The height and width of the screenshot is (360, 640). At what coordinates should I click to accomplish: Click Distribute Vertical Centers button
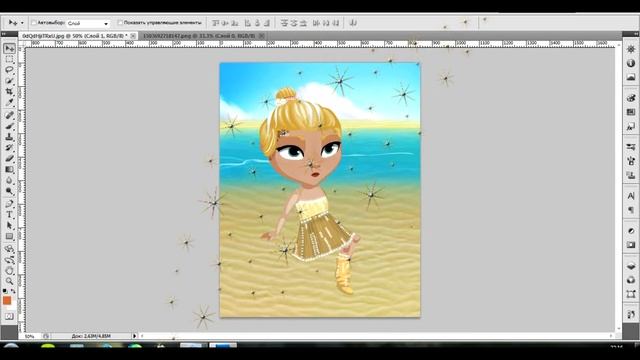(294, 23)
